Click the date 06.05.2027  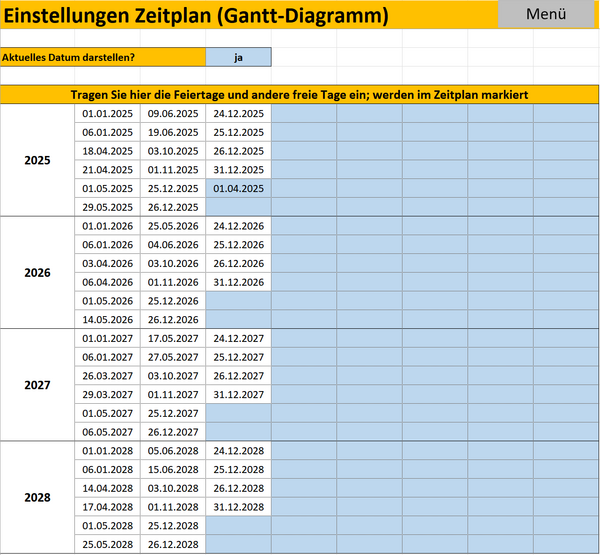(x=108, y=433)
